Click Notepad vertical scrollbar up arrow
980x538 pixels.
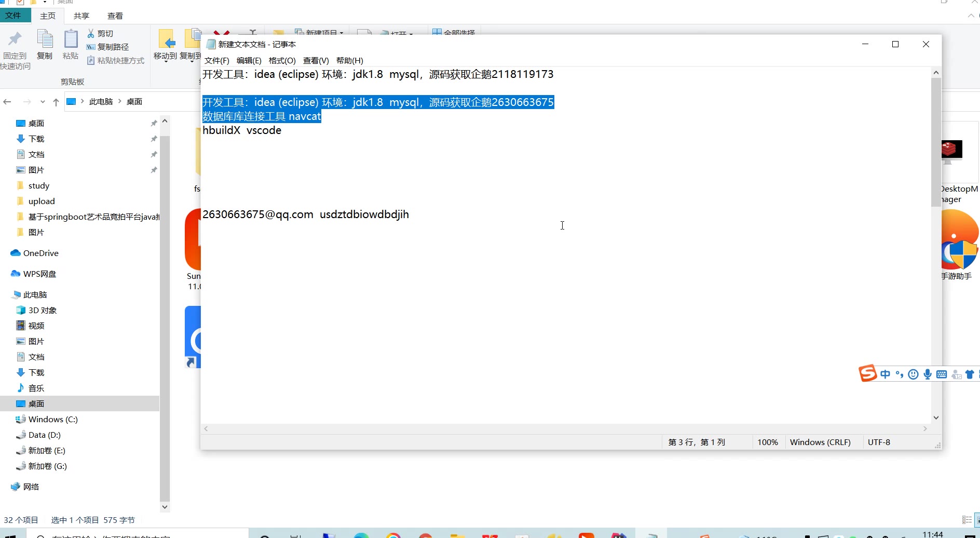click(936, 73)
